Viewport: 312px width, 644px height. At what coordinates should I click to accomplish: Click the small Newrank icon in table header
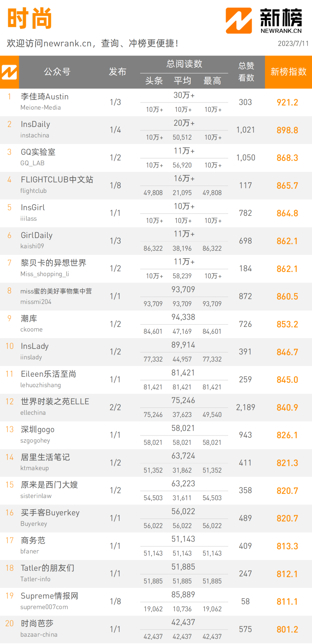pyautogui.click(x=9, y=72)
